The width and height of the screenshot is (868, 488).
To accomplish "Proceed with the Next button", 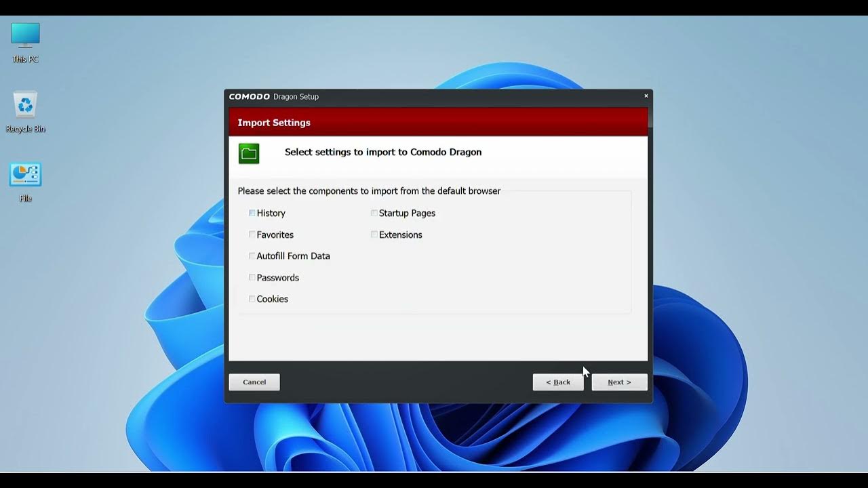I will click(619, 382).
